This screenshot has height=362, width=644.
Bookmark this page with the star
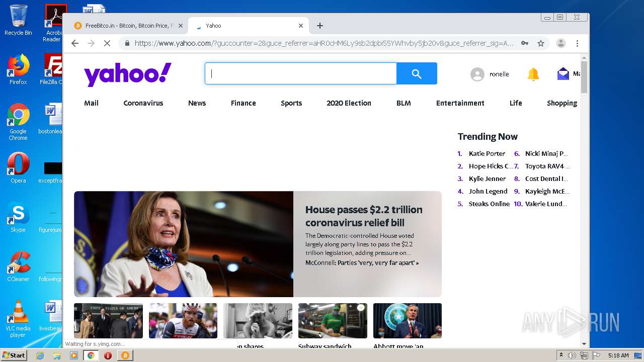[541, 43]
